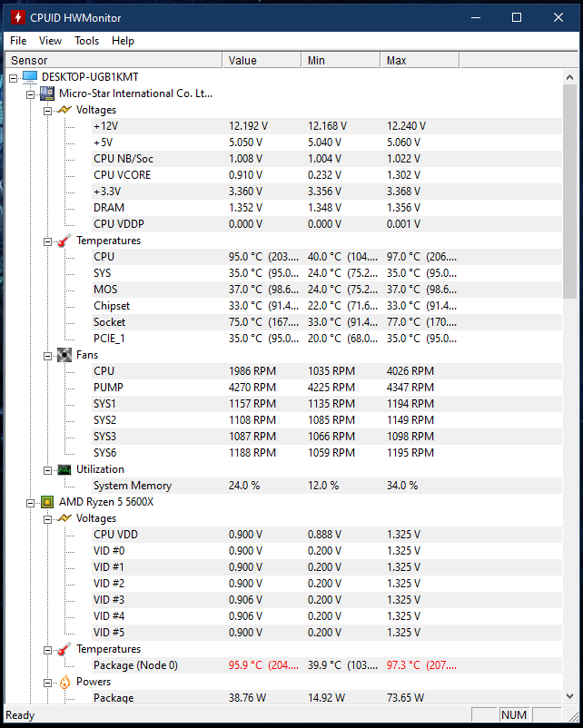Click the vertical scrollbar thumb
Viewport: 583px width, 728px height.
(569, 192)
